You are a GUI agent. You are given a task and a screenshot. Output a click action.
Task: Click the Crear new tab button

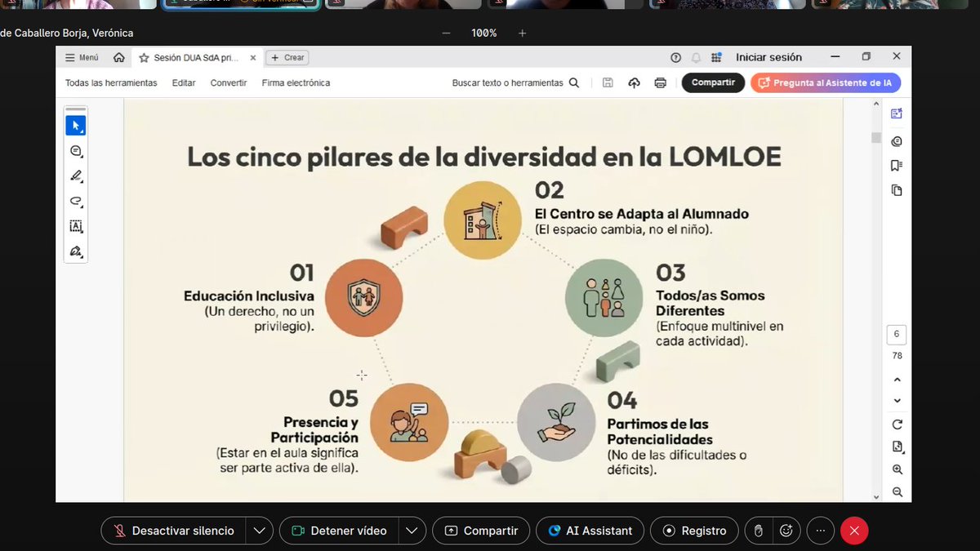[287, 58]
